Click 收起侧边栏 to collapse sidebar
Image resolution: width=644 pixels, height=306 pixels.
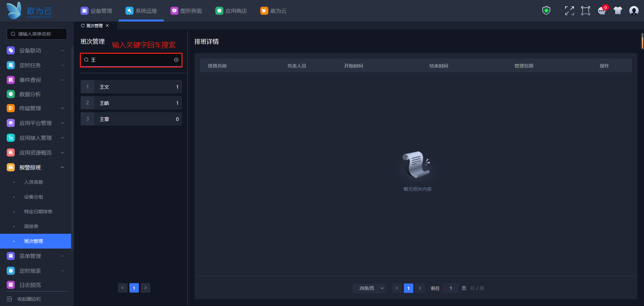point(29,299)
